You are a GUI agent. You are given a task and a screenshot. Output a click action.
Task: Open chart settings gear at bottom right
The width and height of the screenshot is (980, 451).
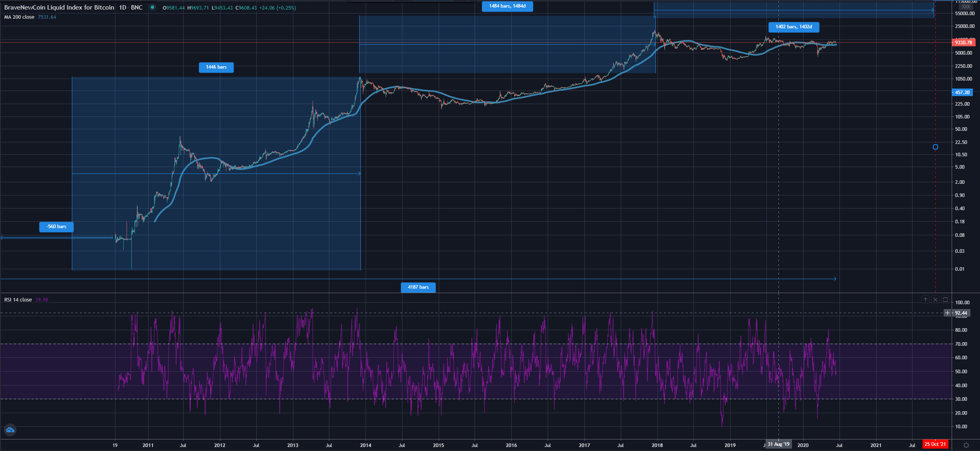[x=966, y=445]
